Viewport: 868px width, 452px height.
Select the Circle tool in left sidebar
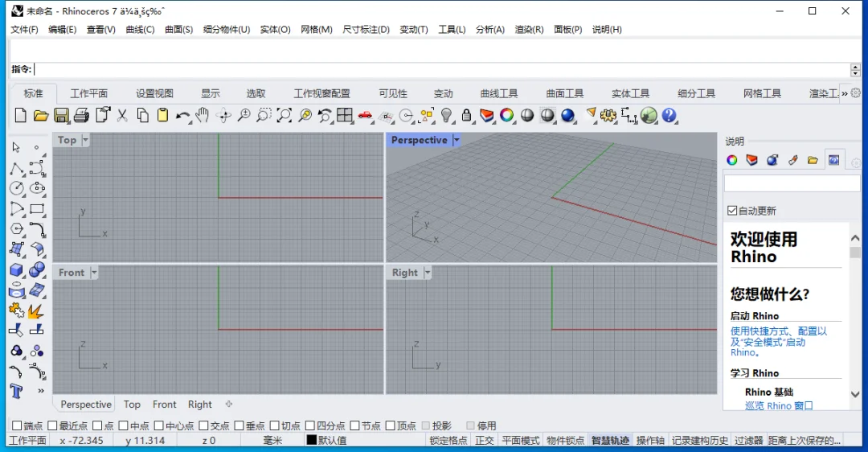pos(17,188)
